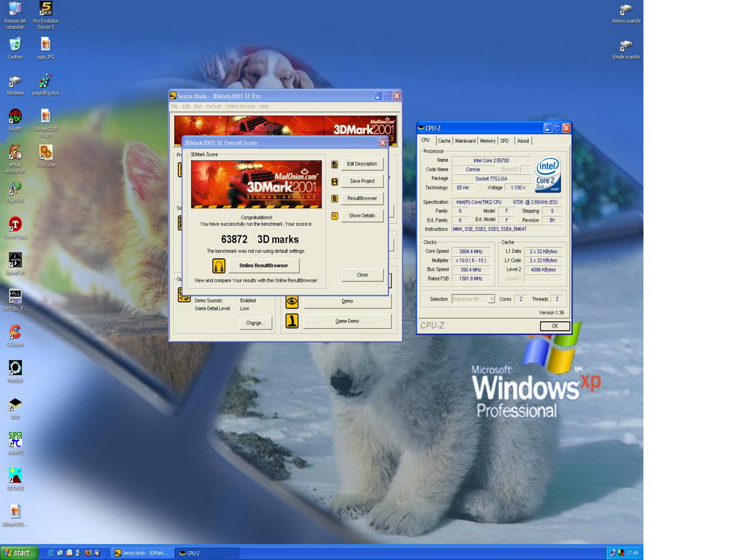Launch pagedfrg.exe from the desktop

tap(46, 85)
